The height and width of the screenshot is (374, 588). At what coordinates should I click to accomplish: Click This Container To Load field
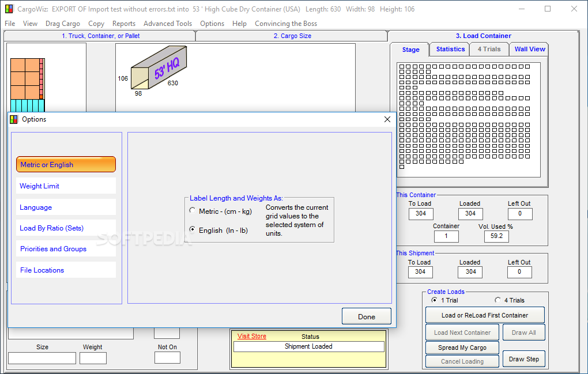click(421, 214)
